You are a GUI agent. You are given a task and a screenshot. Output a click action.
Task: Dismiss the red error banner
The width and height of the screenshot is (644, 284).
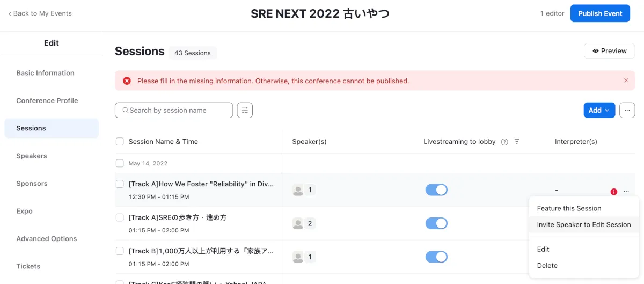pyautogui.click(x=626, y=81)
